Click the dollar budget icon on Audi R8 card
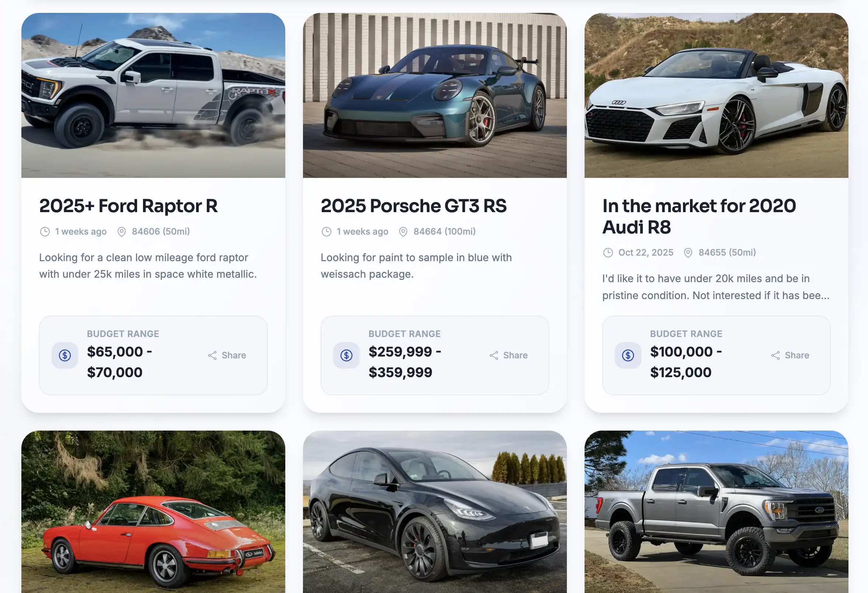Viewport: 868px width, 593px height. tap(628, 355)
